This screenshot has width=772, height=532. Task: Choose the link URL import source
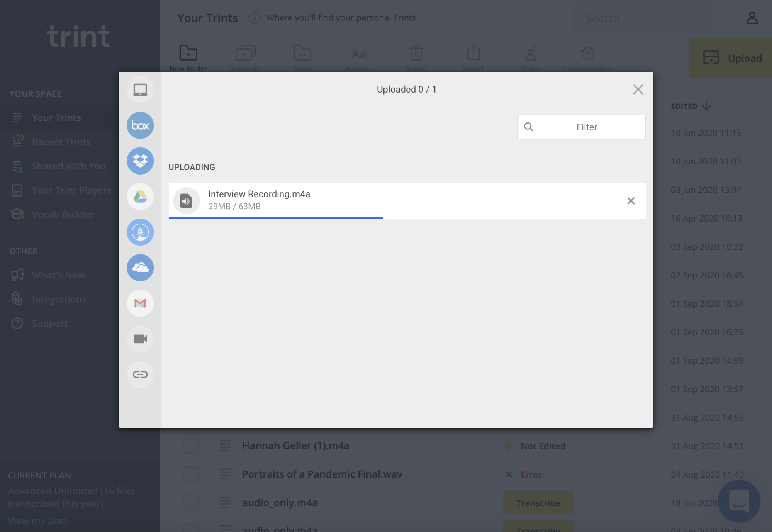click(x=140, y=374)
